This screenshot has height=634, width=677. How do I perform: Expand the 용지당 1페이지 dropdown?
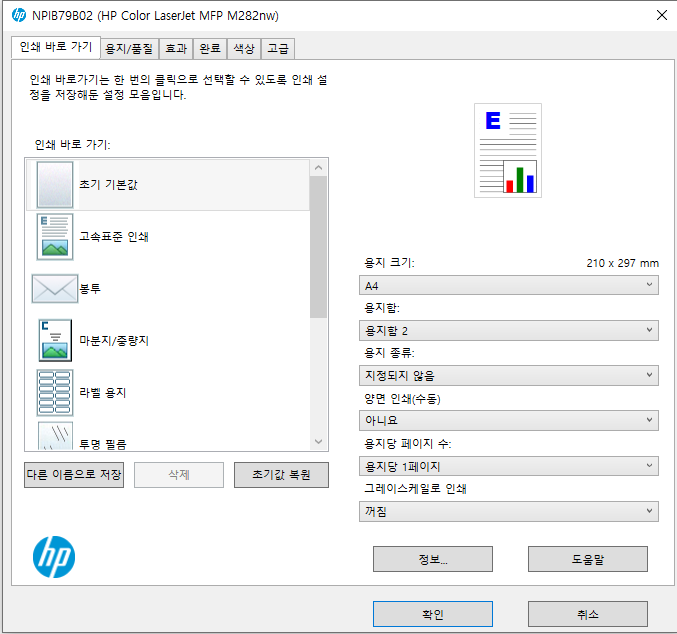click(509, 466)
